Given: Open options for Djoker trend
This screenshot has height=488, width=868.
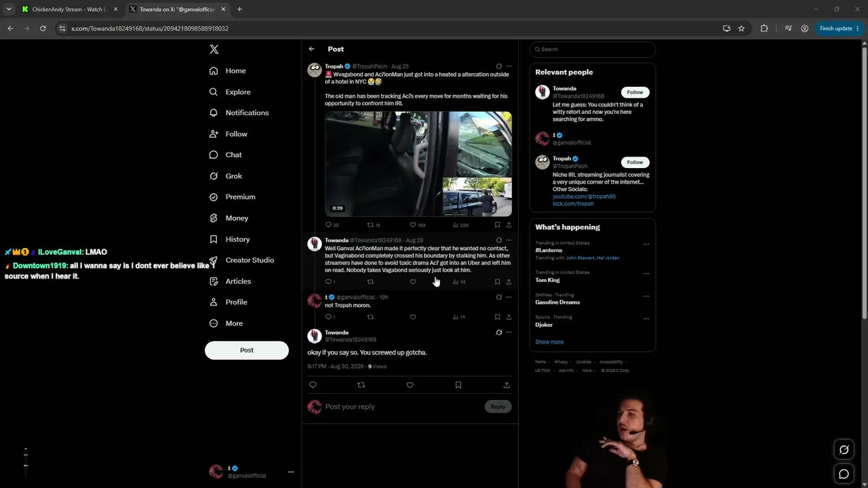Looking at the screenshot, I should [x=646, y=318].
